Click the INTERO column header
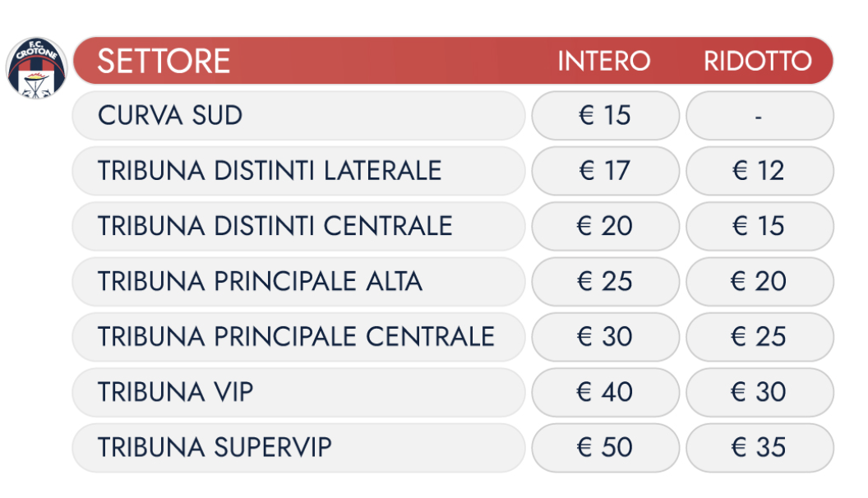The height and width of the screenshot is (498, 868). pos(604,62)
